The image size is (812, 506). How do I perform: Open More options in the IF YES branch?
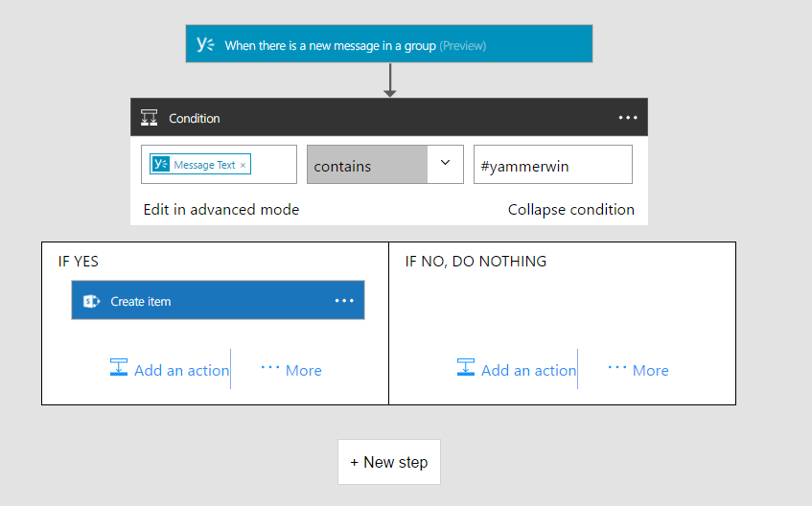point(291,370)
